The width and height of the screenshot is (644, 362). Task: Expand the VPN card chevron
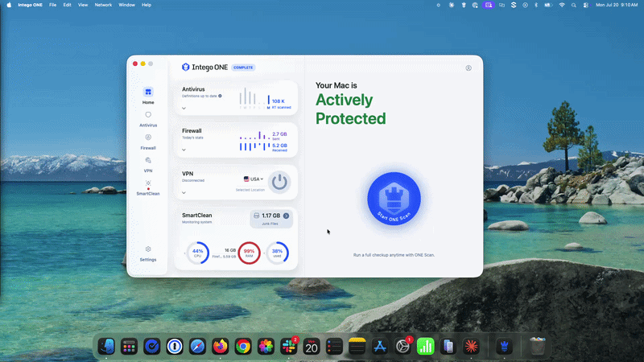point(184,192)
